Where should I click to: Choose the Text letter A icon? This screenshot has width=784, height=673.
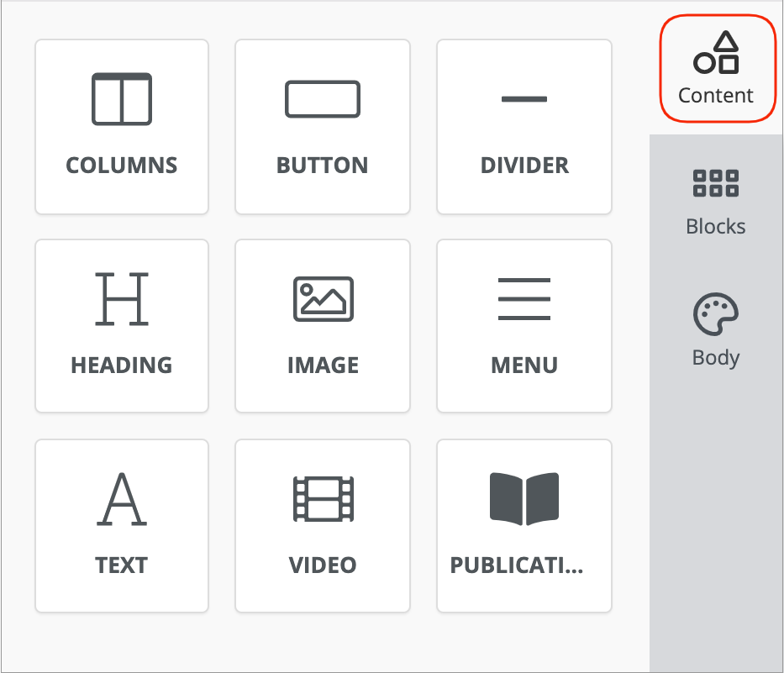(x=122, y=499)
